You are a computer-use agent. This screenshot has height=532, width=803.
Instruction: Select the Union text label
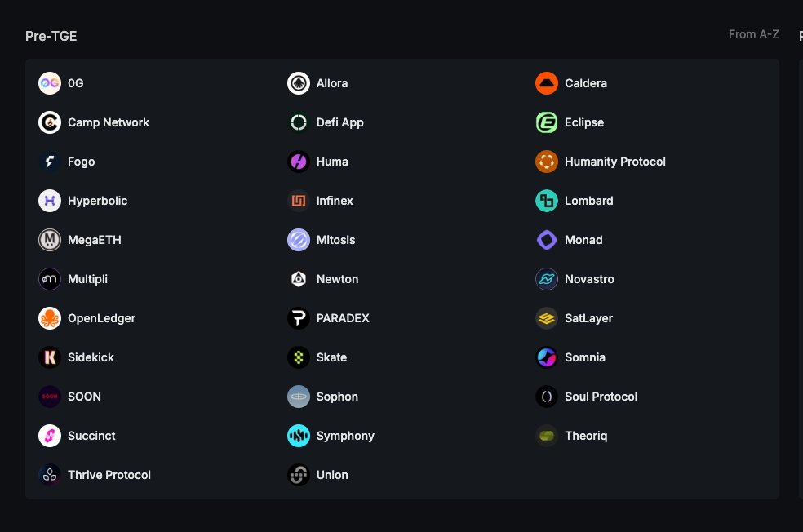(x=332, y=475)
